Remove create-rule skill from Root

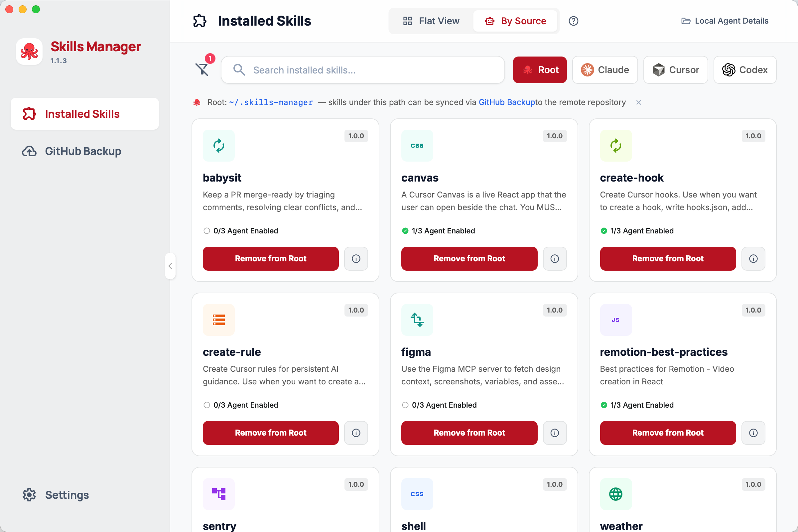[270, 433]
